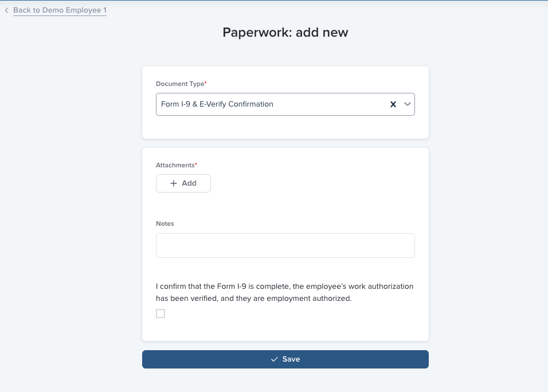Click the Notes field label
548x392 pixels.
tap(165, 224)
